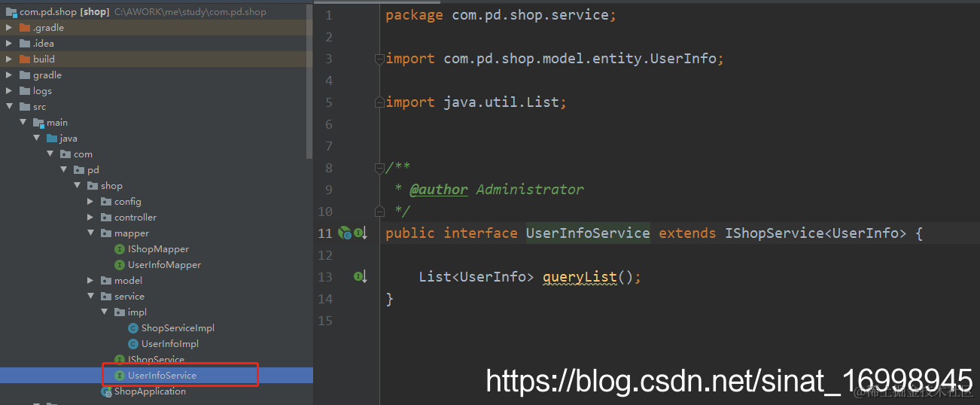Expand the logs folder arrow
The height and width of the screenshot is (405, 980).
point(9,91)
